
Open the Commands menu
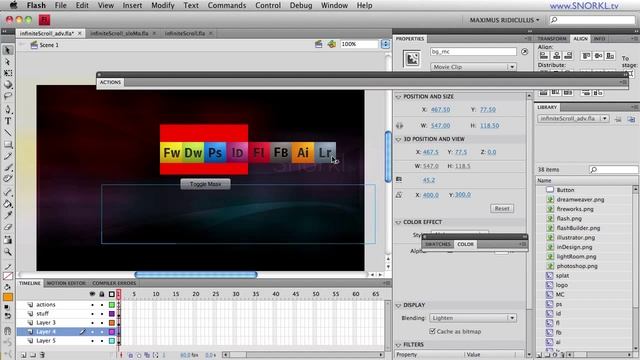pyautogui.click(x=227, y=5)
